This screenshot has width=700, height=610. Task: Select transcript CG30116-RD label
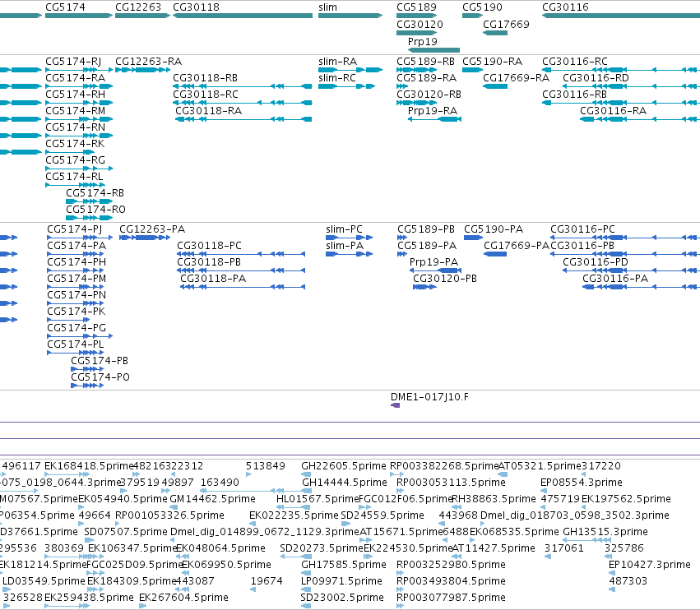596,78
